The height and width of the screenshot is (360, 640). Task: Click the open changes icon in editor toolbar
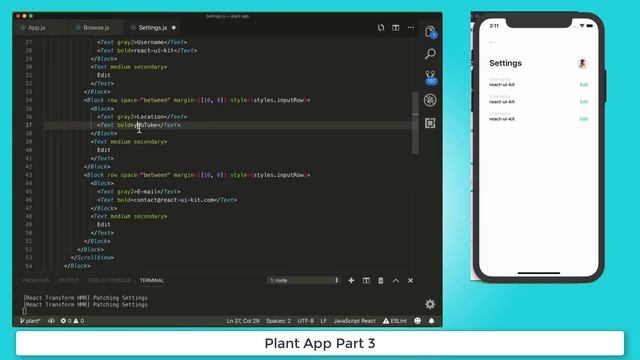[381, 28]
